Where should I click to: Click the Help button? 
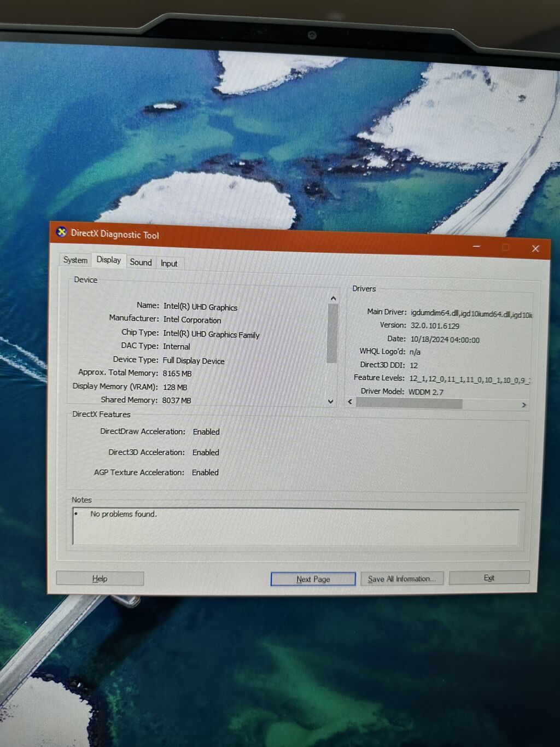pos(100,579)
